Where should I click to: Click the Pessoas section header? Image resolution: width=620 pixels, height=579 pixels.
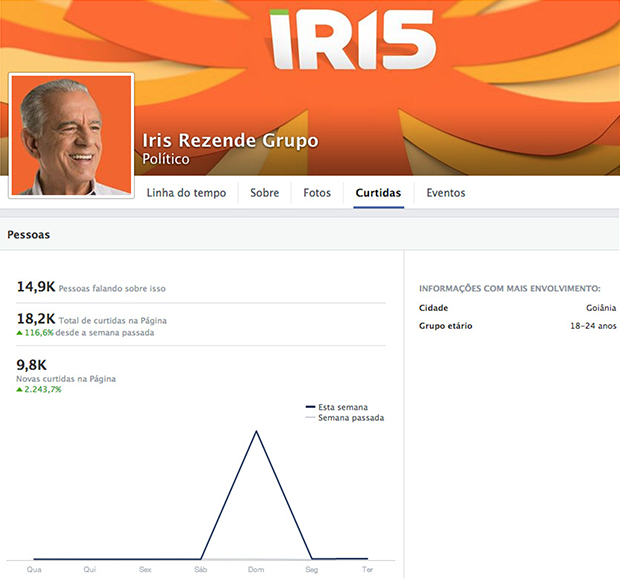pos(28,235)
